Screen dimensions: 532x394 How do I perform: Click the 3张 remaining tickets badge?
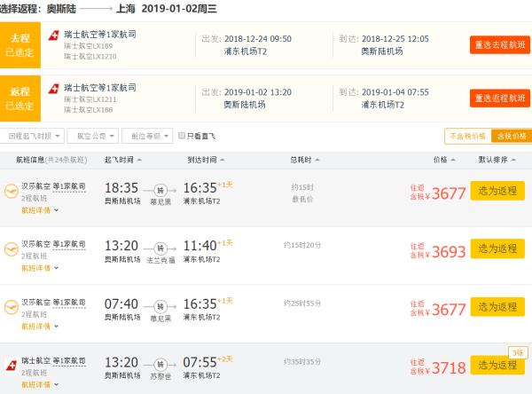click(x=518, y=353)
